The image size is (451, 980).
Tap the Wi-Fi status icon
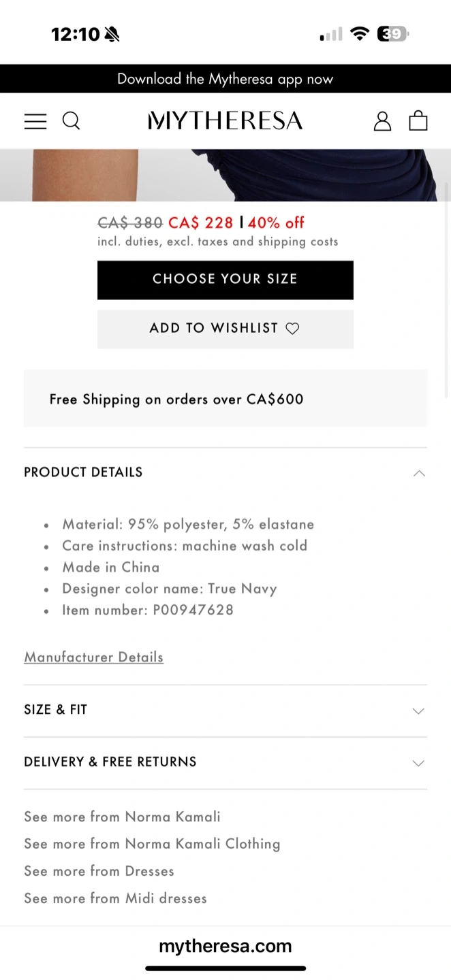tap(359, 34)
